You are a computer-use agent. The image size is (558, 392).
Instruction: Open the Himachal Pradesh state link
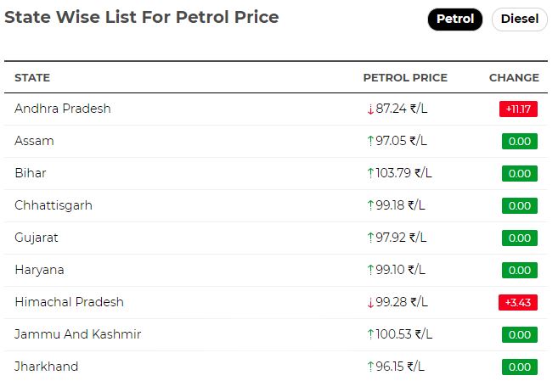[70, 302]
